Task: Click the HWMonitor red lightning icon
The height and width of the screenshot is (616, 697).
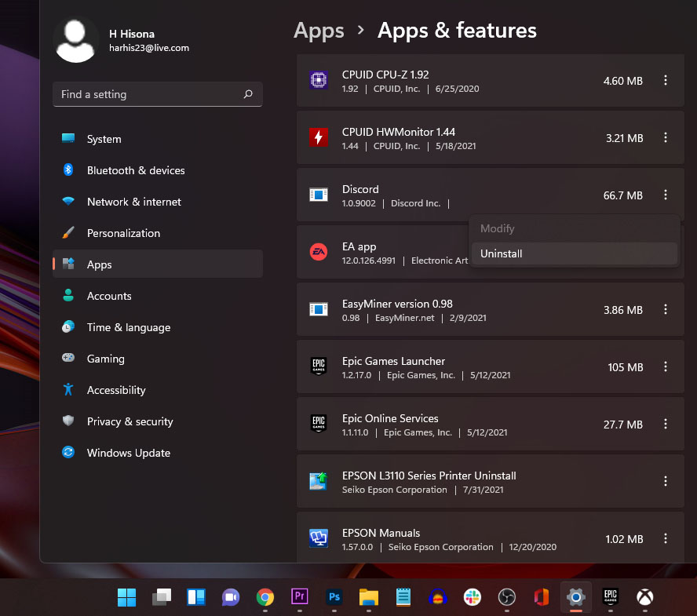Action: tap(319, 137)
